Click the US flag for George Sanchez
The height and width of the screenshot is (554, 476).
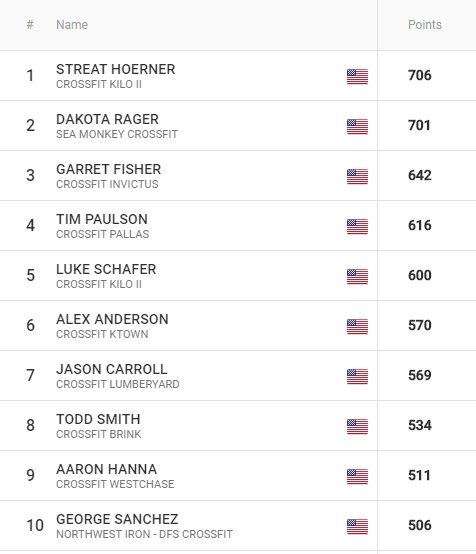[x=357, y=526]
